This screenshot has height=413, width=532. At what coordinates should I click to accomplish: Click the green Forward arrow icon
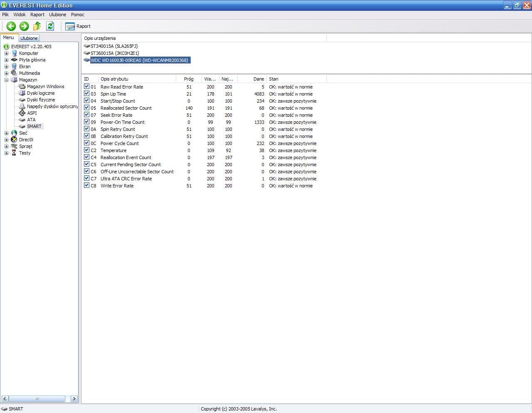point(24,26)
